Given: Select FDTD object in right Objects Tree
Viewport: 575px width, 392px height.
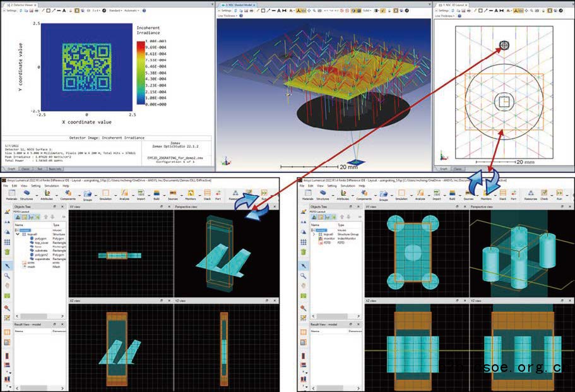Looking at the screenshot, I should pyautogui.click(x=325, y=241).
